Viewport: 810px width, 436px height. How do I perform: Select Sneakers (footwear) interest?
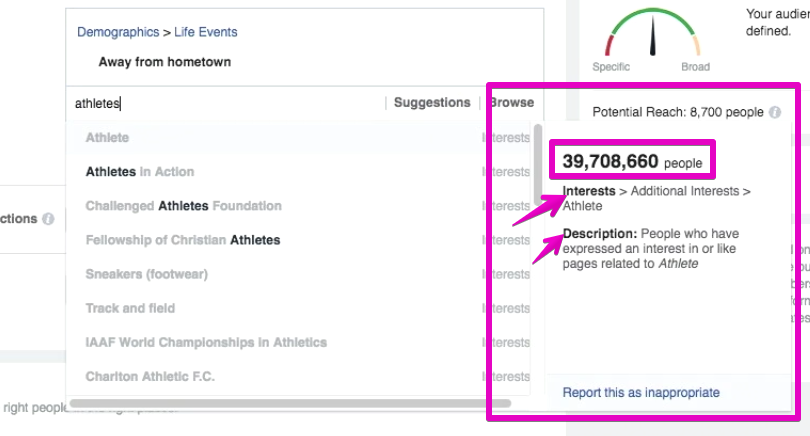pos(301,274)
